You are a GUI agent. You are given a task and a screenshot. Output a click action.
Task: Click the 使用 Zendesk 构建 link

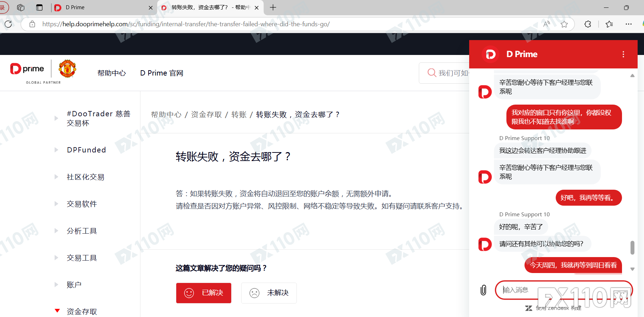pos(553,308)
